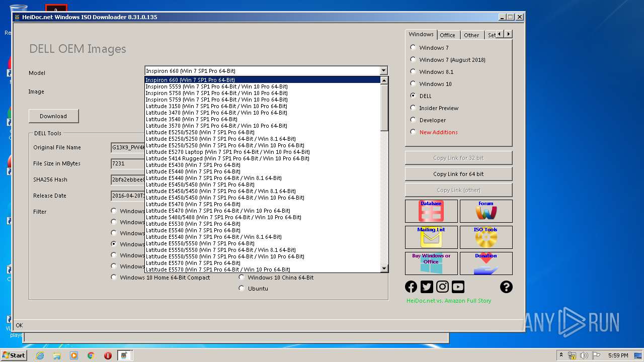Show hidden tray icons arrow
This screenshot has height=362, width=644.
(561, 355)
